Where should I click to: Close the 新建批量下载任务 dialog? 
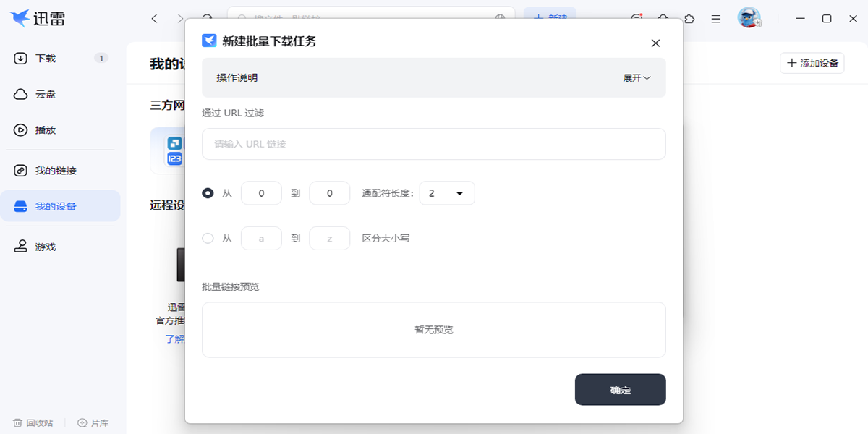pos(655,43)
